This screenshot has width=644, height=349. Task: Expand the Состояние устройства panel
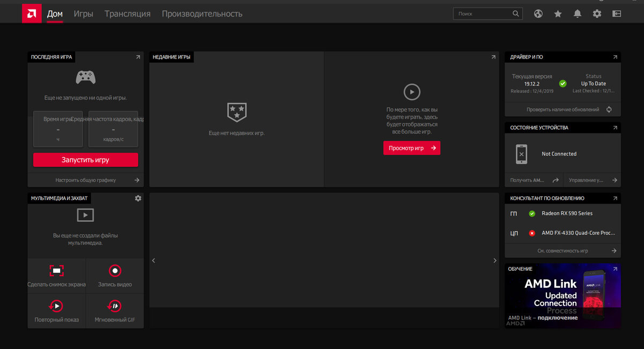coord(615,128)
